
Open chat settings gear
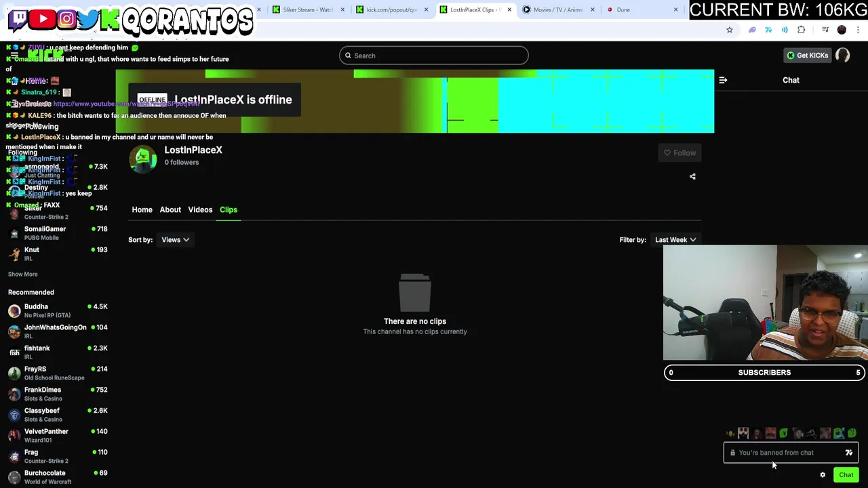click(823, 474)
